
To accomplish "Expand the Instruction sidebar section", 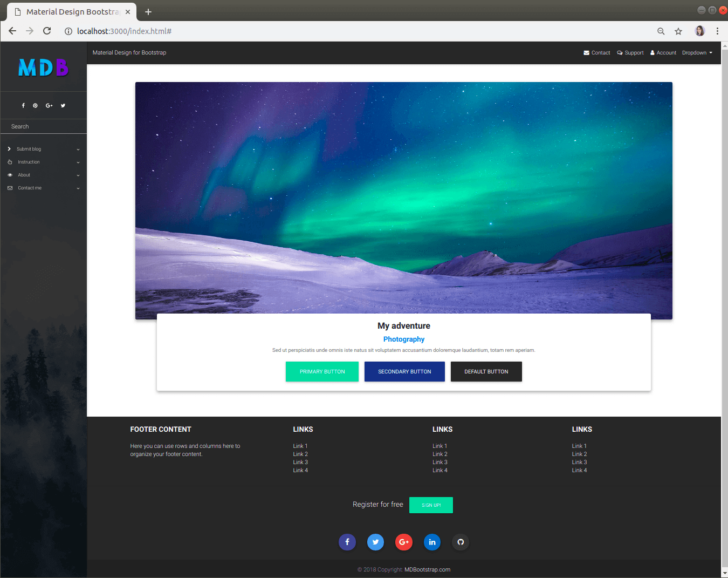I will 44,162.
